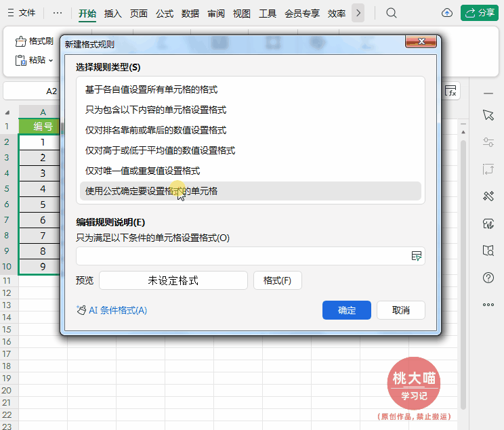Click the vertical scrollbar track of the sheet

click(463, 275)
